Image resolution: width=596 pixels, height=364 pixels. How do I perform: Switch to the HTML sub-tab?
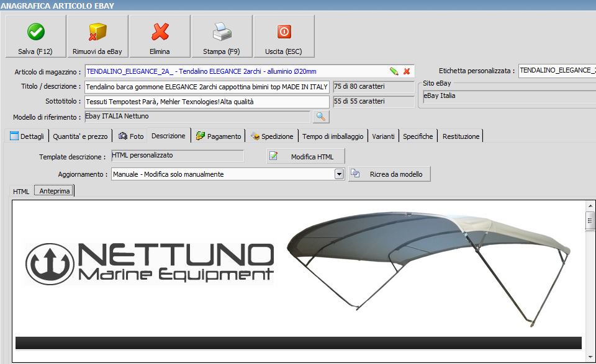click(21, 191)
